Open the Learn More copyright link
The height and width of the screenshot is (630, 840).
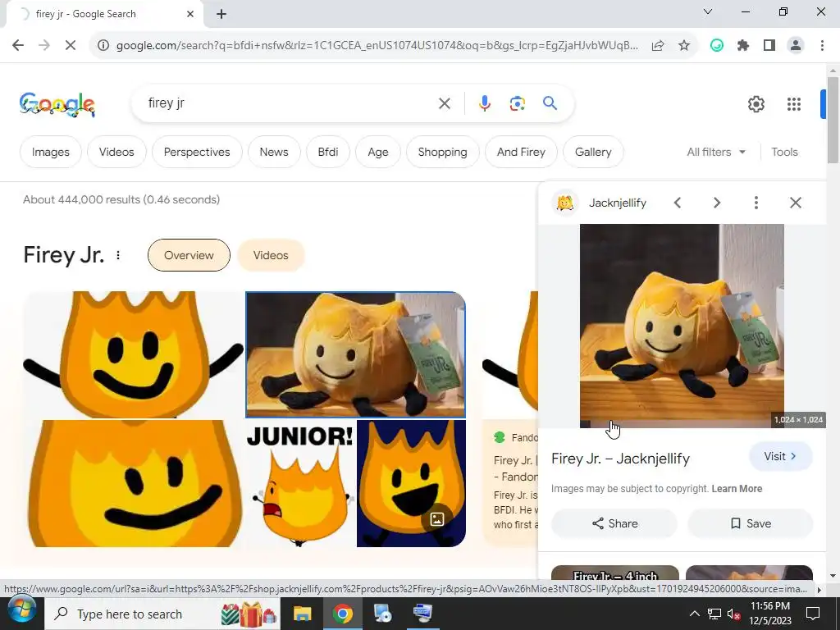point(737,489)
